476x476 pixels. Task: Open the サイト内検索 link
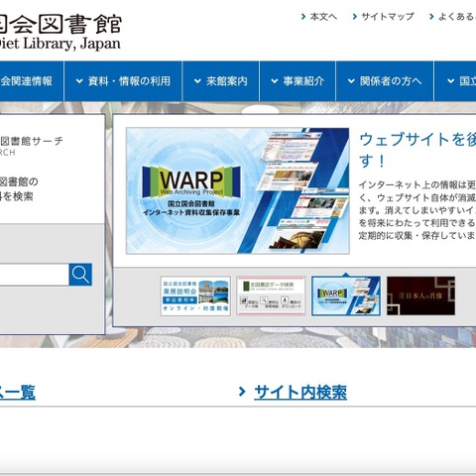[300, 393]
